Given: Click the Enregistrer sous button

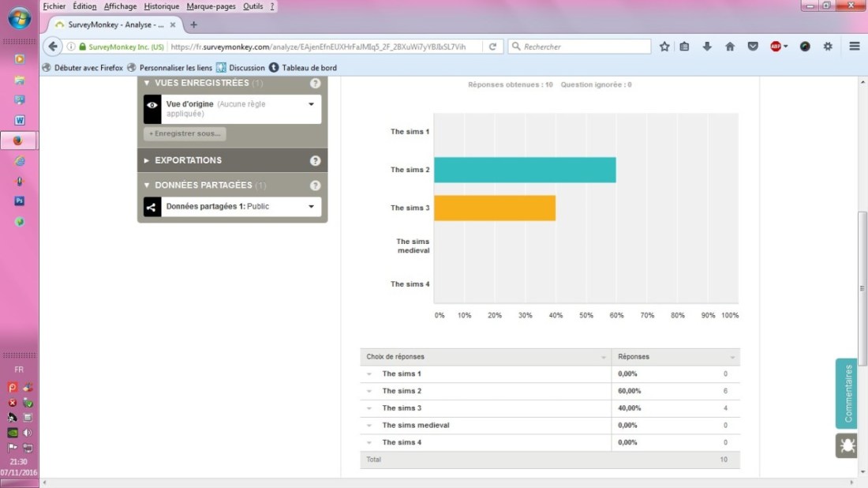Looking at the screenshot, I should click(185, 134).
